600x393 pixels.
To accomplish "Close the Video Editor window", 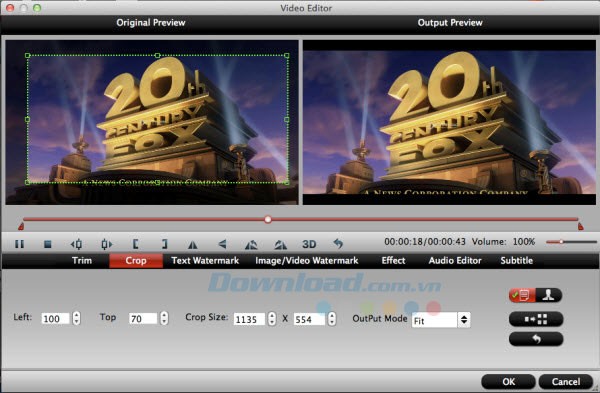I will [10, 8].
